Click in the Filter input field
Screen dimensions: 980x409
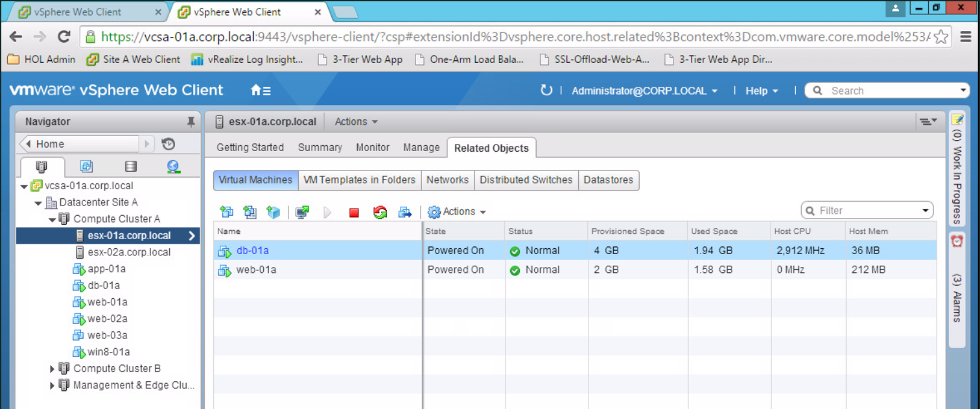[868, 210]
